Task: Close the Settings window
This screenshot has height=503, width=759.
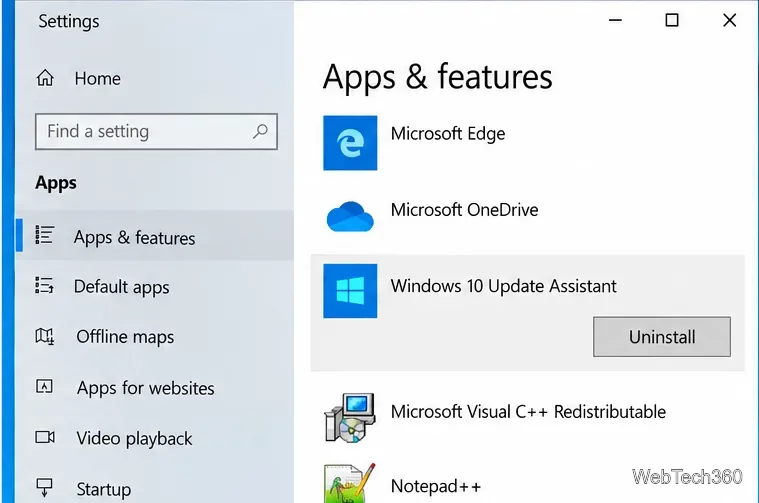Action: click(729, 20)
